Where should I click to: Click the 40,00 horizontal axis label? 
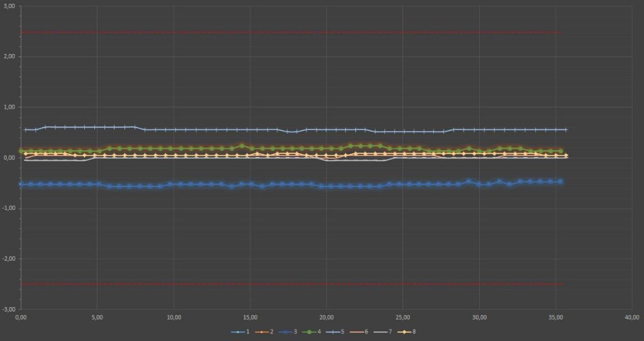[633, 317]
